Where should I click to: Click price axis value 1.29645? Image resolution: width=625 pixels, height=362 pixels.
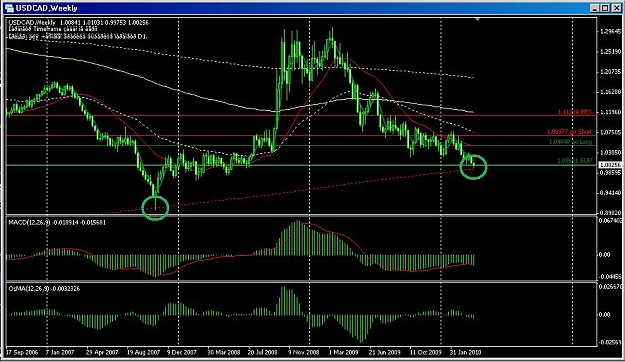pos(610,32)
